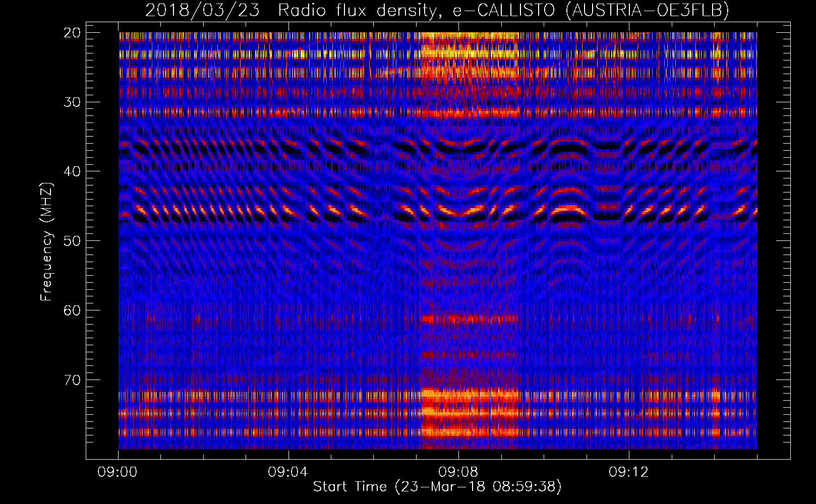Image resolution: width=816 pixels, height=504 pixels.
Task: Click the 40 MHz frequency tick label
Action: click(73, 171)
